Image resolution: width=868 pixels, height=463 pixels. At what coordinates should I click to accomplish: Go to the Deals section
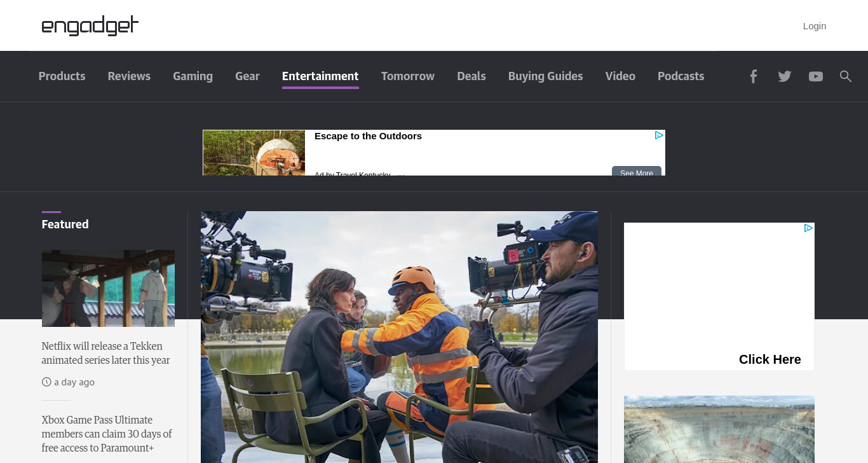coord(471,76)
